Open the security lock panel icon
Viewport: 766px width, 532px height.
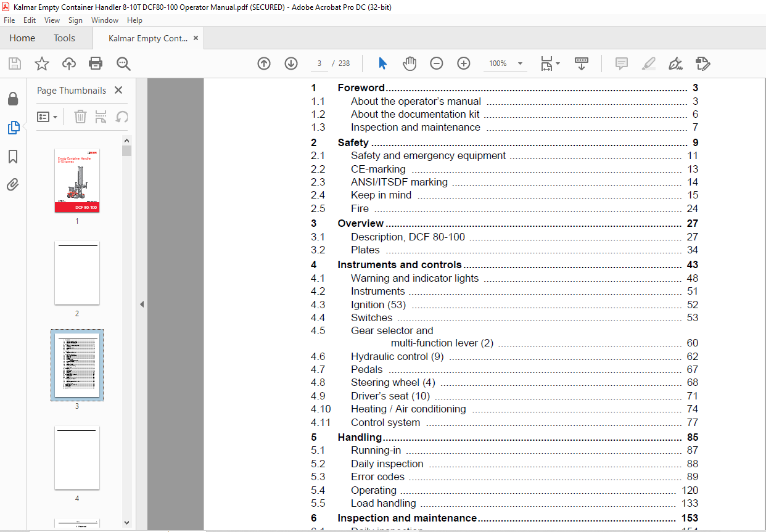[13, 99]
